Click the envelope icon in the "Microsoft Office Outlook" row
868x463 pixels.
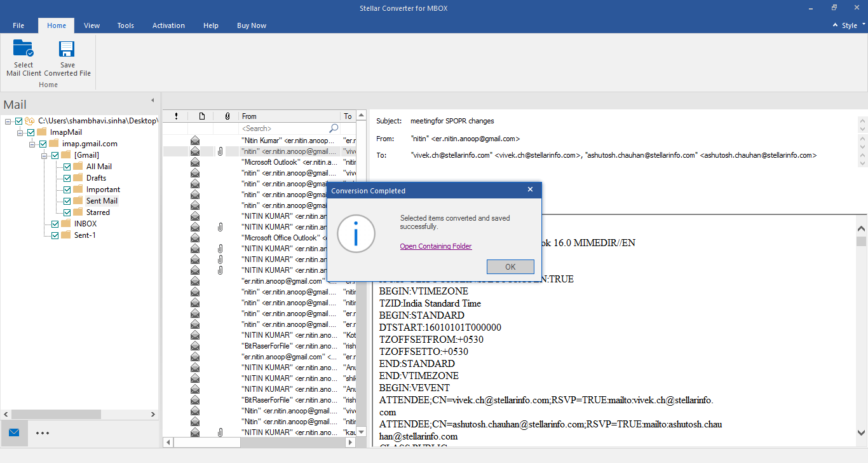[195, 238]
